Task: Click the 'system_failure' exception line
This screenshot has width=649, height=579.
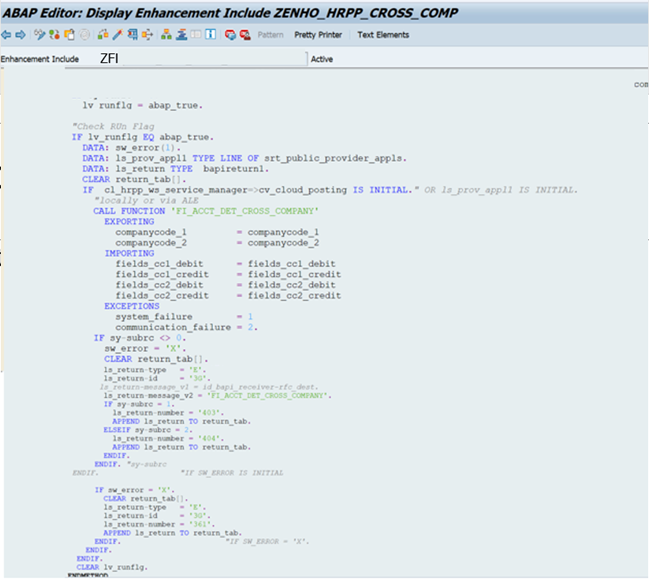Action: pyautogui.click(x=184, y=317)
